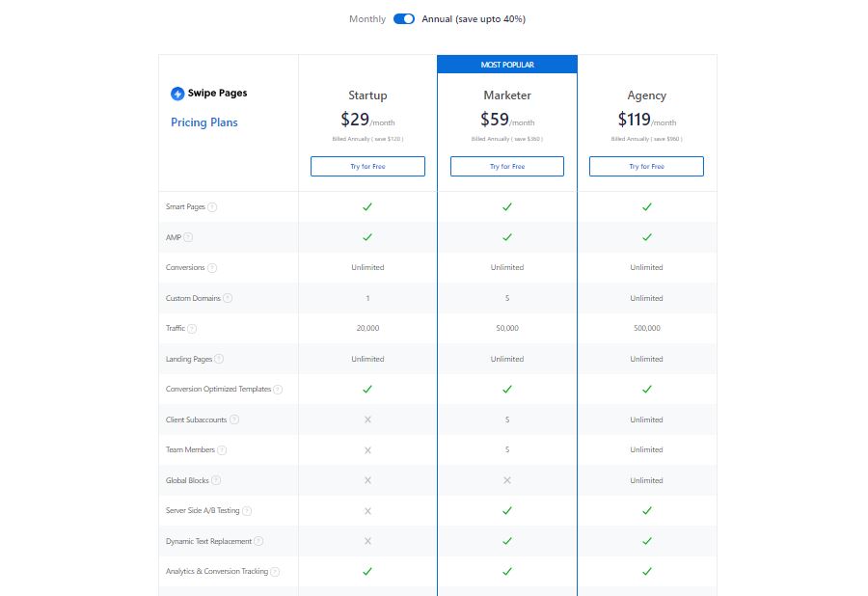
Task: Click the Agency Billed Annually note
Action: click(x=646, y=139)
